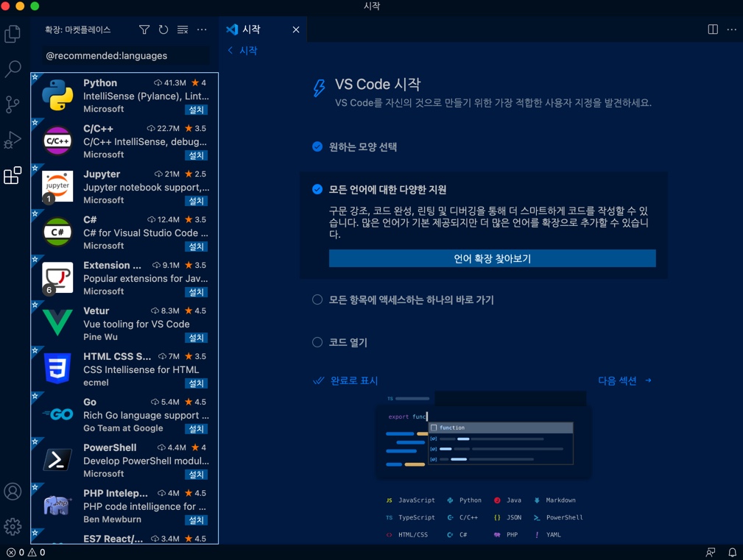
Task: Focus the '@recommended:languages' search field
Action: click(125, 56)
